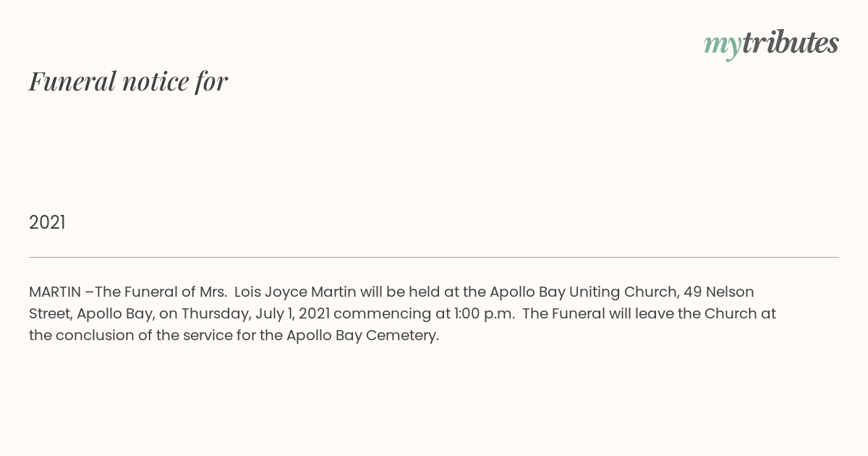The image size is (868, 456).
Task: Select the 'Funeral notice for' heading
Action: pyautogui.click(x=129, y=81)
